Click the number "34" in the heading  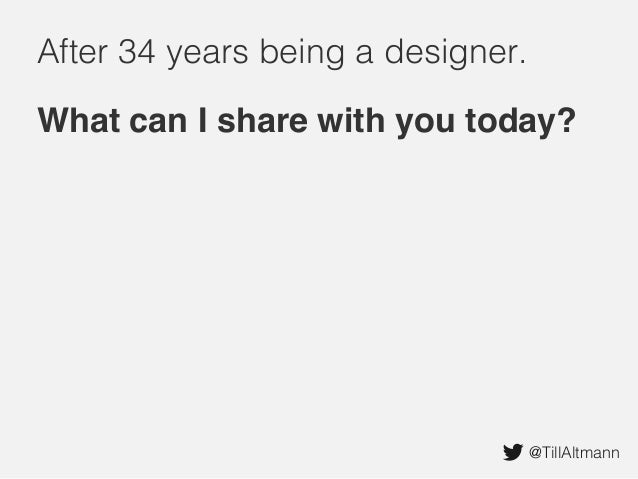tap(137, 52)
